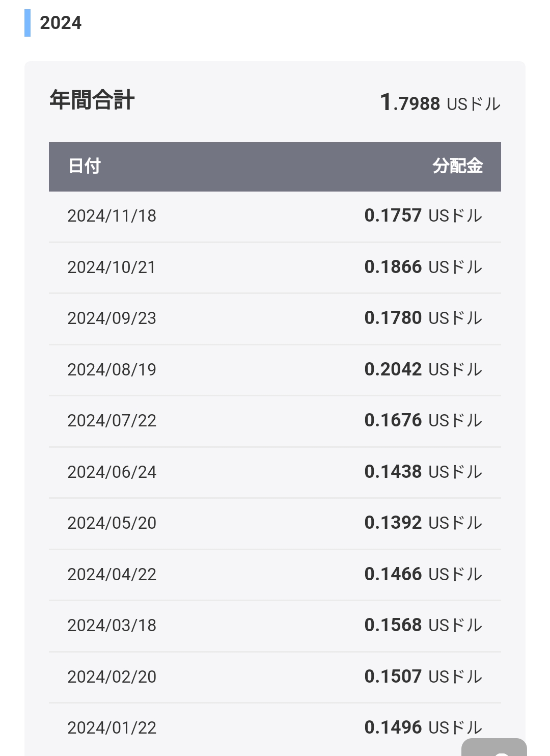Click the 0.1780 USドル amount
This screenshot has height=756, width=550.
(x=423, y=318)
